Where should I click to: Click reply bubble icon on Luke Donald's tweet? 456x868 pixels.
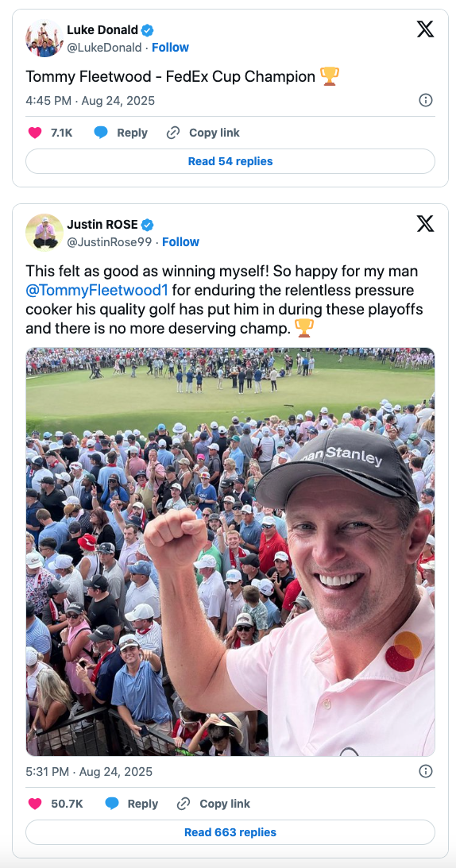pyautogui.click(x=101, y=133)
